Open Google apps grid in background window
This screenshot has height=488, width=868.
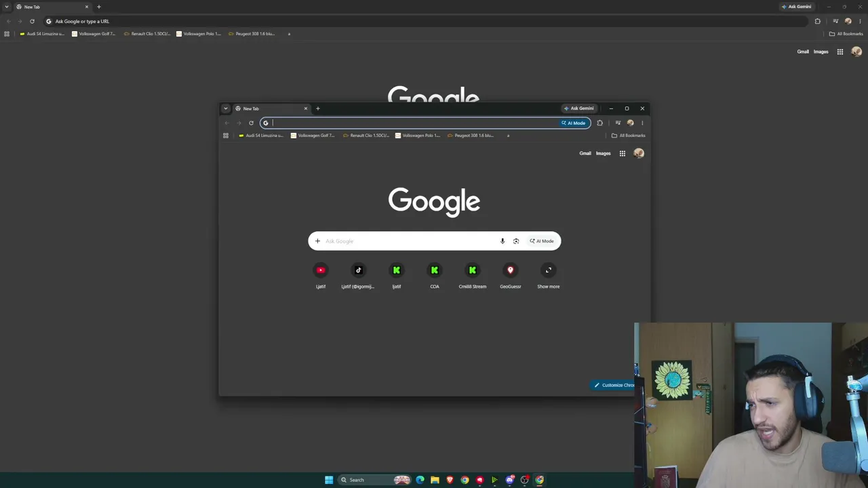coord(840,52)
